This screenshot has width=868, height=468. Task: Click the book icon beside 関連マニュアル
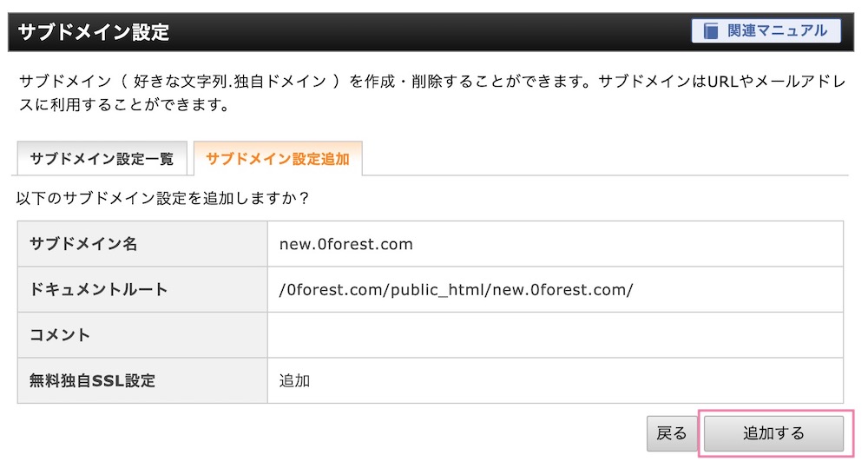711,31
